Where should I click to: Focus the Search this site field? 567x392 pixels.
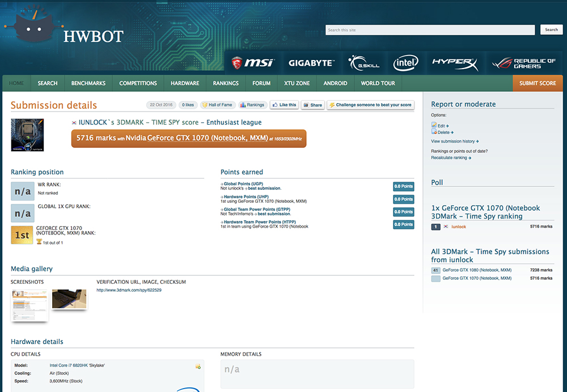[x=430, y=30]
